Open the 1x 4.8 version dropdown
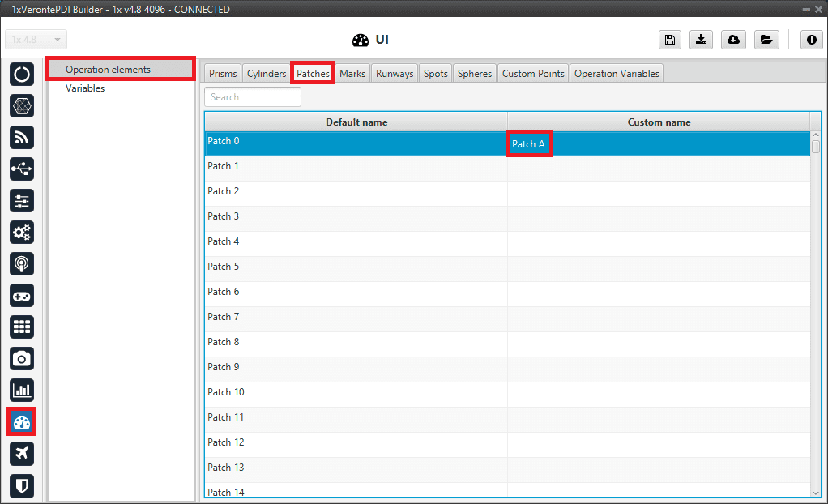The width and height of the screenshot is (828, 504). [x=36, y=40]
